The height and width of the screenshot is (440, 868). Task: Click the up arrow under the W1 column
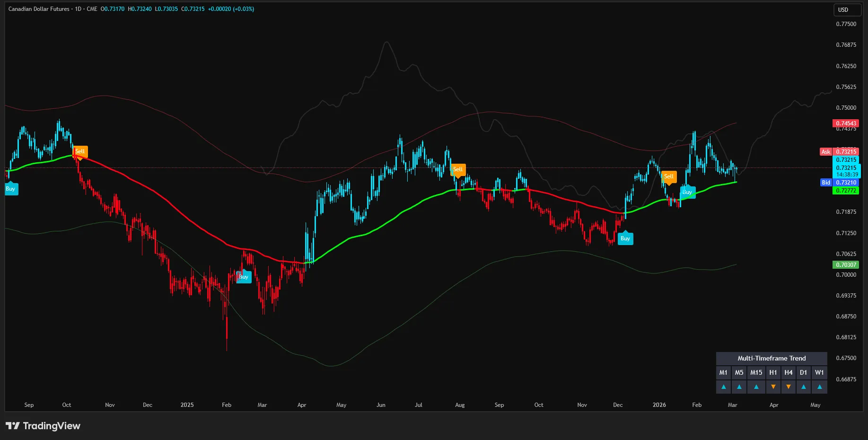click(x=819, y=387)
